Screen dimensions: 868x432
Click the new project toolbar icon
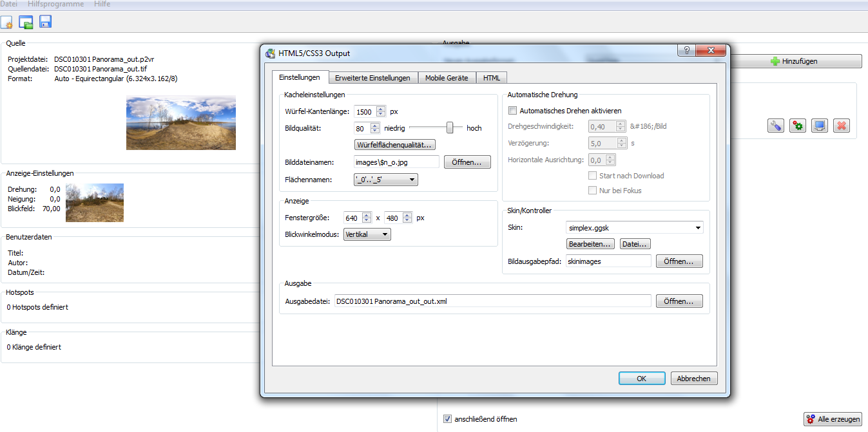tap(7, 23)
